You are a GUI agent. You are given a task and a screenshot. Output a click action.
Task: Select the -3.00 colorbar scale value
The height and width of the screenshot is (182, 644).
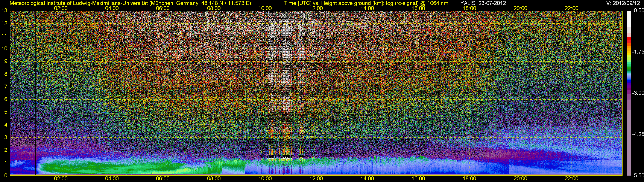[x=638, y=93]
